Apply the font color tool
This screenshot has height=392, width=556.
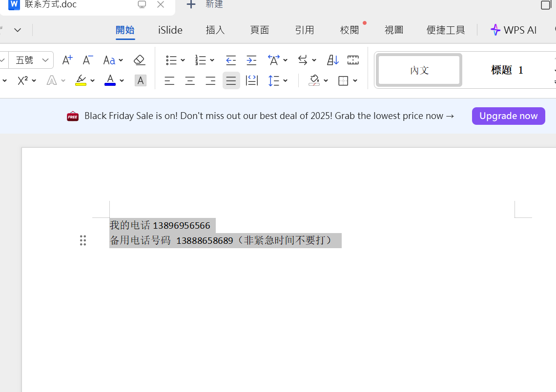pos(110,80)
